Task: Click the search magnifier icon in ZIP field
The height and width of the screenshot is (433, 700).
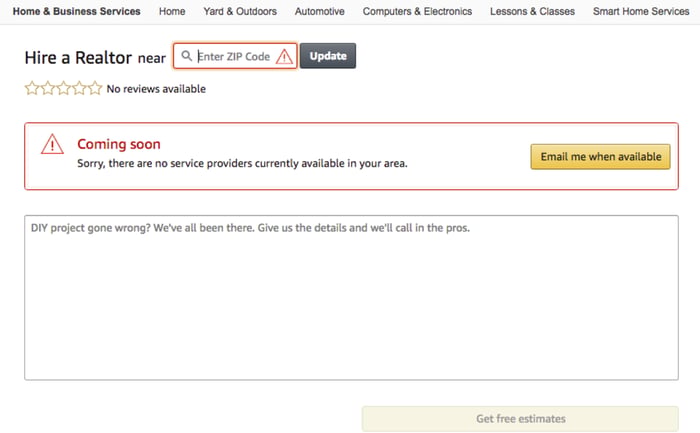Action: coord(187,56)
